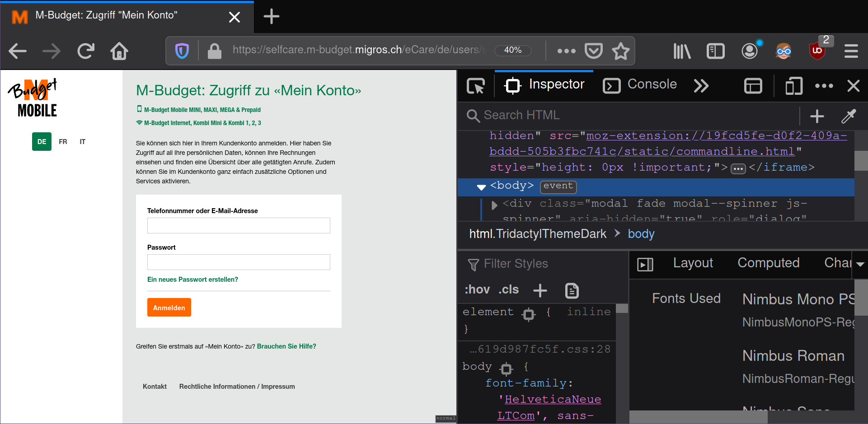The width and height of the screenshot is (868, 424).
Task: Open a new browser tab
Action: pos(271,17)
